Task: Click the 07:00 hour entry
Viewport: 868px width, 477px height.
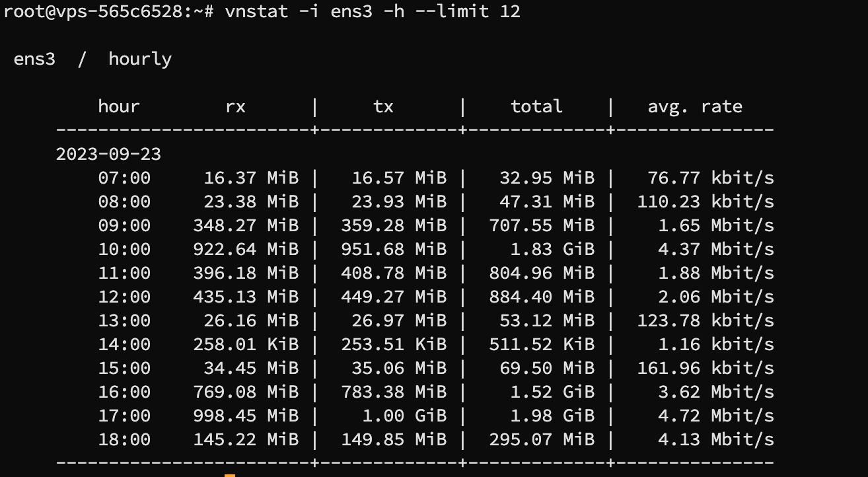Action: tap(124, 178)
